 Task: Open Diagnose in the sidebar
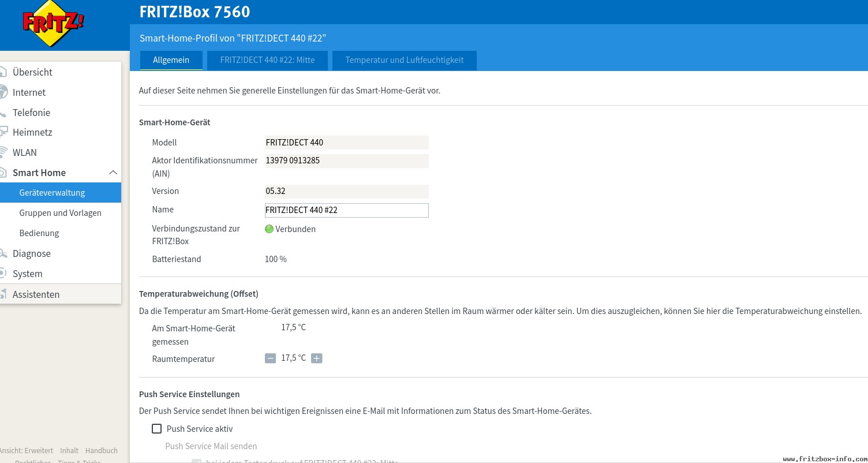pyautogui.click(x=32, y=253)
